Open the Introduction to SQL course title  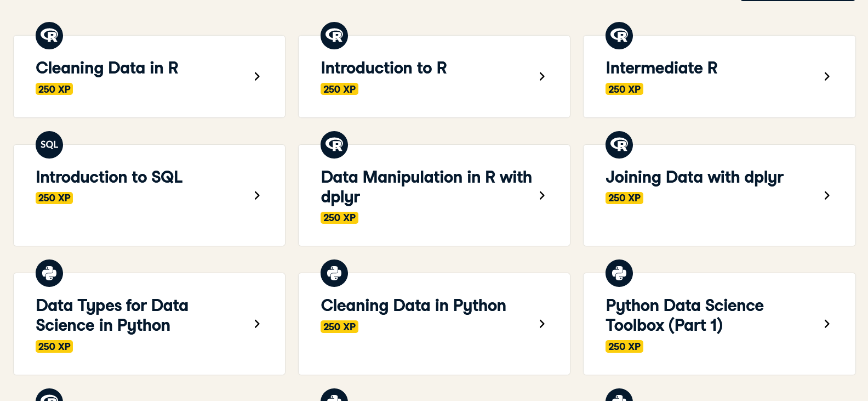(x=109, y=177)
